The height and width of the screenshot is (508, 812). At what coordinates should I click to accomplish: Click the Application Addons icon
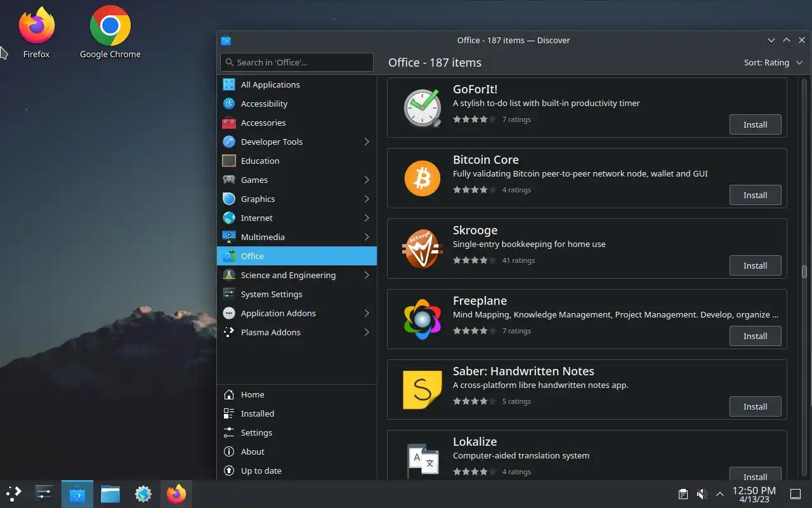pyautogui.click(x=229, y=313)
